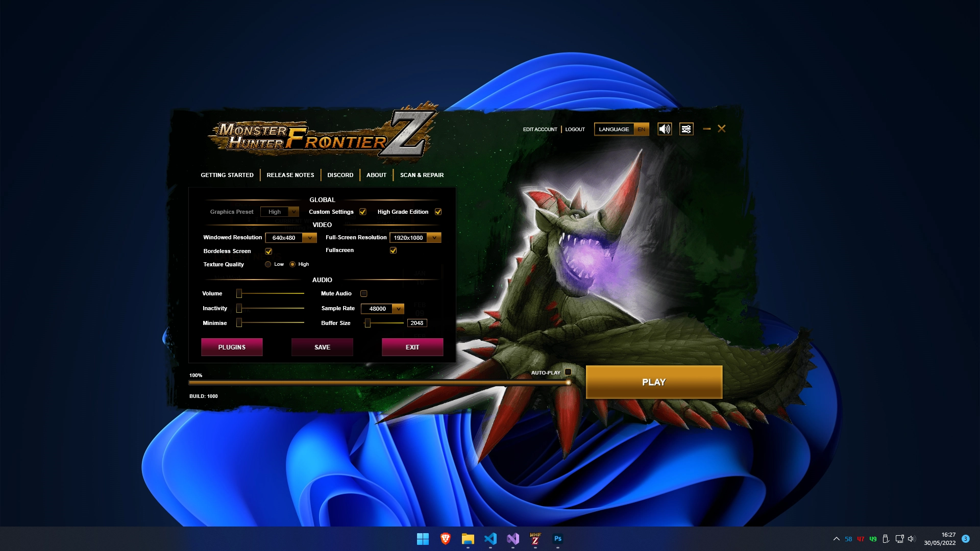
Task: Click the speaker icon in the launcher header
Action: point(664,129)
